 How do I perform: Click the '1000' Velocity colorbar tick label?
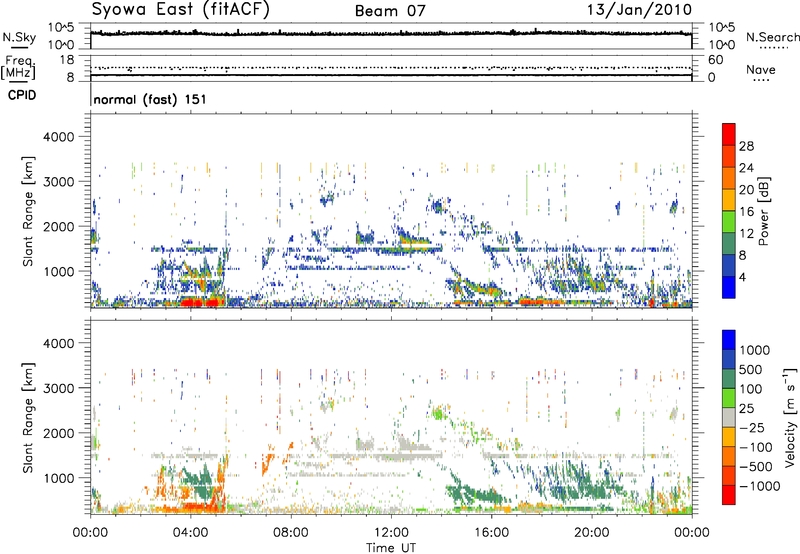pos(755,350)
